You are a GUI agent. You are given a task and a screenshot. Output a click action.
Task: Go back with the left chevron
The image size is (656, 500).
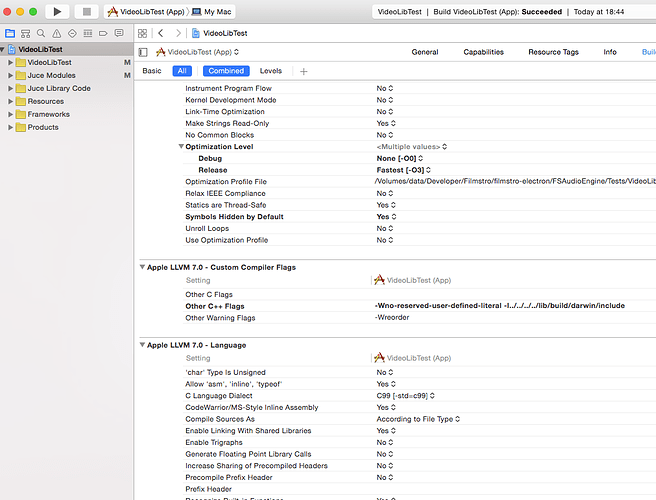tap(161, 33)
